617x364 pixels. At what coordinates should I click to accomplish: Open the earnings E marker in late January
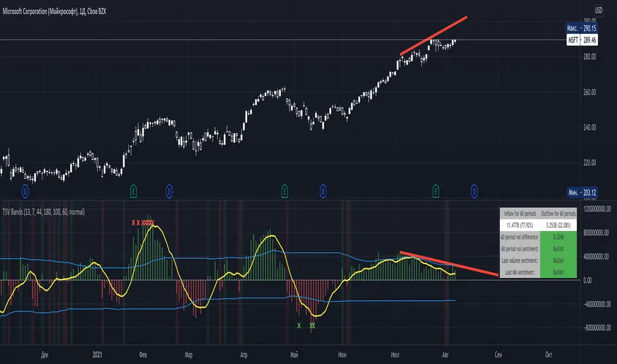[x=133, y=191]
